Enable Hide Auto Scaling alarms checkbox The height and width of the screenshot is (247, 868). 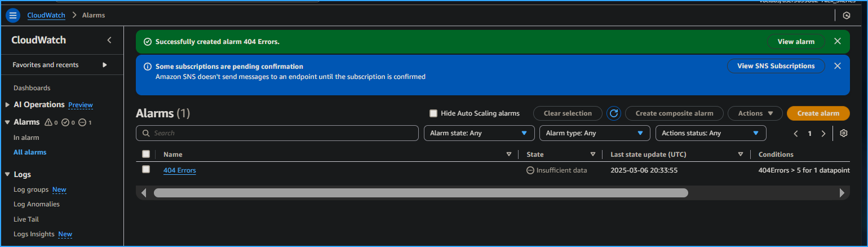pos(433,113)
